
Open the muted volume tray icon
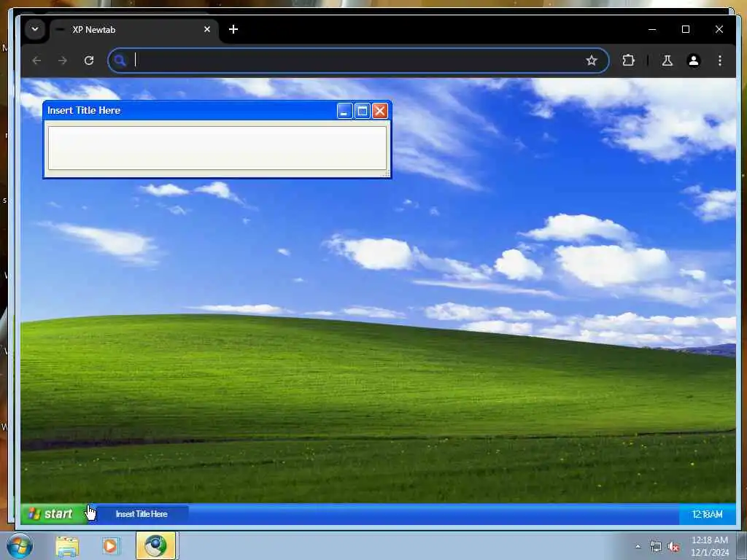(673, 547)
